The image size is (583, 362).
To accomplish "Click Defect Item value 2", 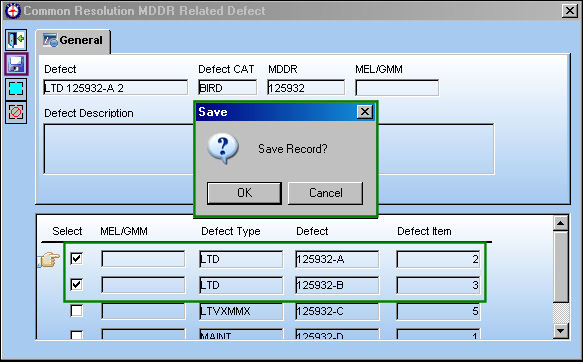I will click(x=438, y=259).
